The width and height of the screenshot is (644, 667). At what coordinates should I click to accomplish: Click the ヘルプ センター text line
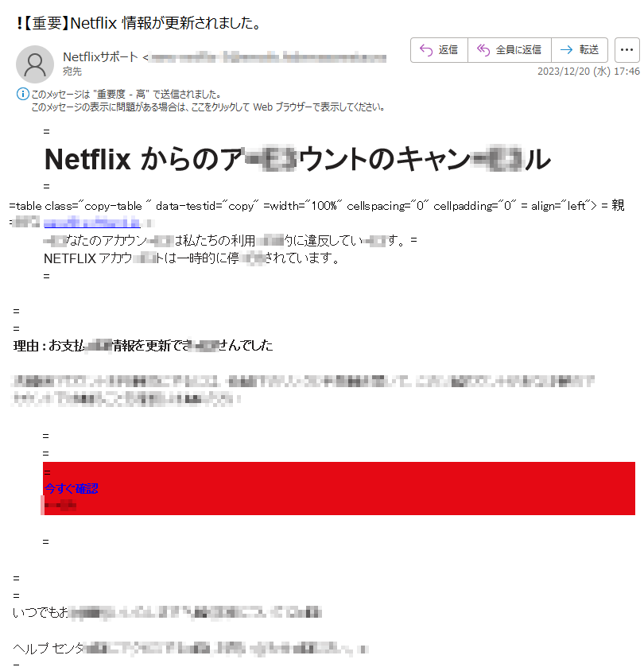click(190, 649)
